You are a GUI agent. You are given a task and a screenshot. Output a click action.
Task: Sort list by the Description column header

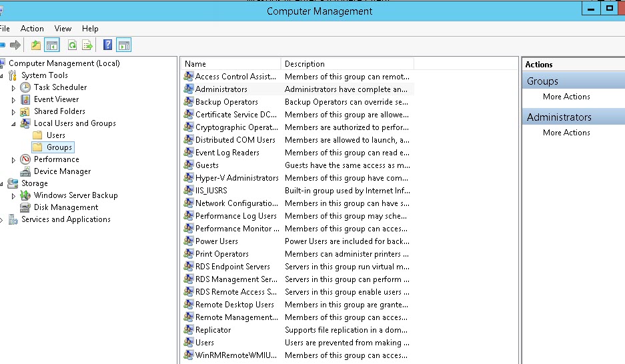tap(347, 64)
